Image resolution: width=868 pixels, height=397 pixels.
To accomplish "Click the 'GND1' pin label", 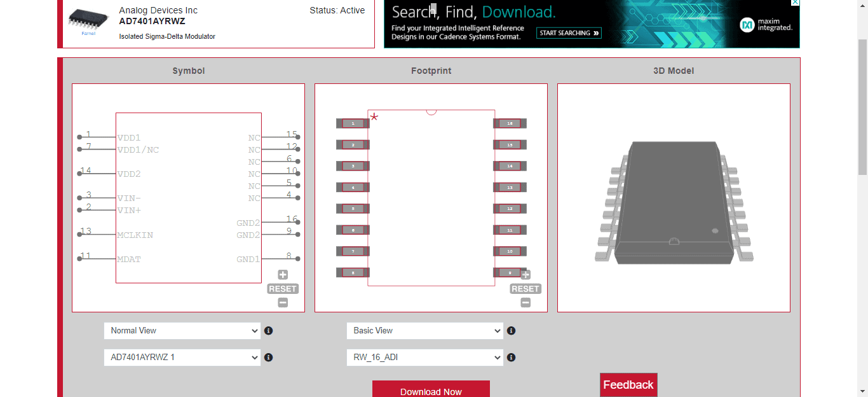I will point(248,259).
